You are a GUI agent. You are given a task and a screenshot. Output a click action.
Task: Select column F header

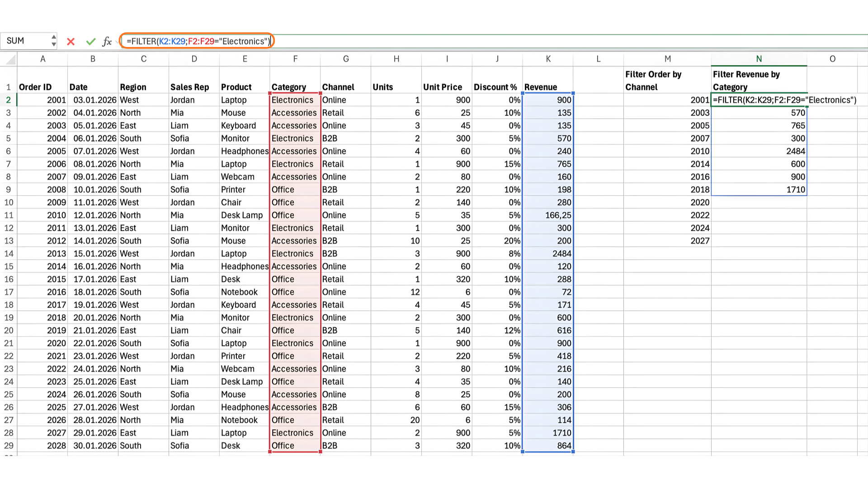(x=295, y=59)
